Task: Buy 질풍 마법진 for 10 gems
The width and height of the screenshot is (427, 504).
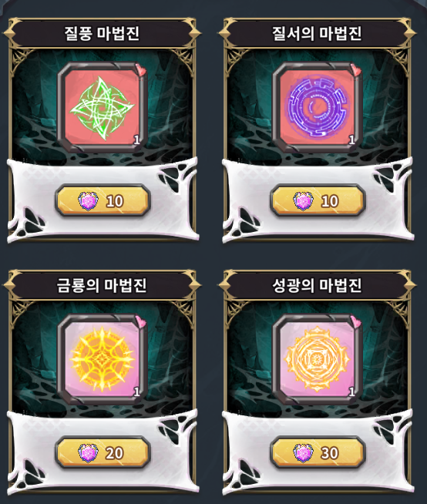Action: pos(103,201)
